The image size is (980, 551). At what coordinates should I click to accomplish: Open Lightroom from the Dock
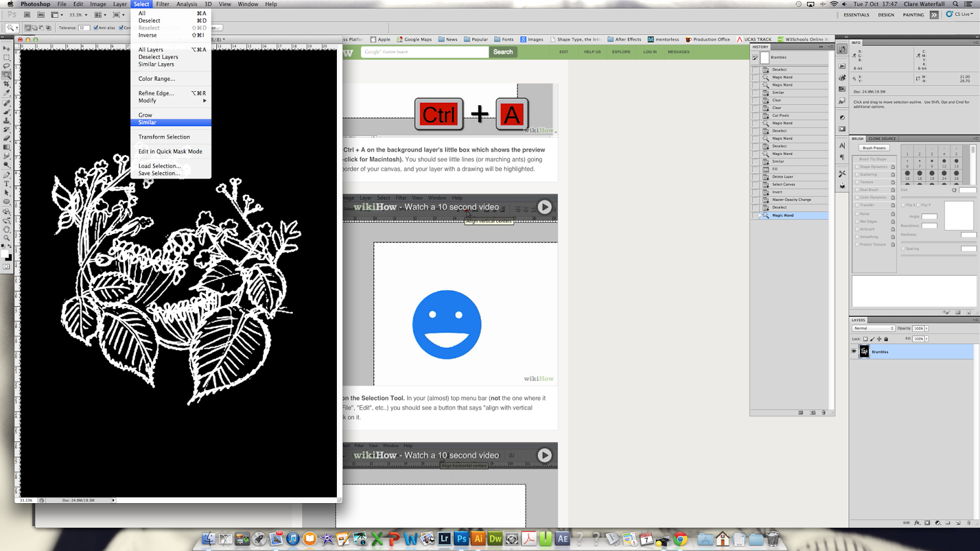click(445, 539)
